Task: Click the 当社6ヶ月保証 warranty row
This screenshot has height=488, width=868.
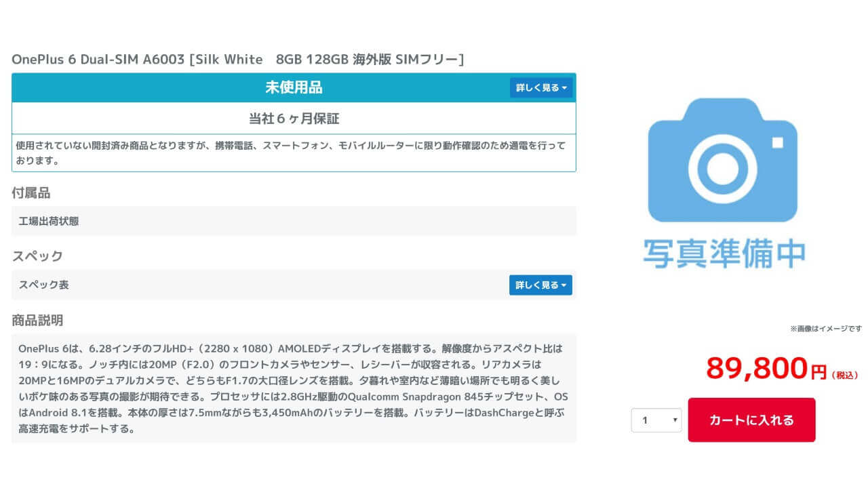Action: pos(293,119)
